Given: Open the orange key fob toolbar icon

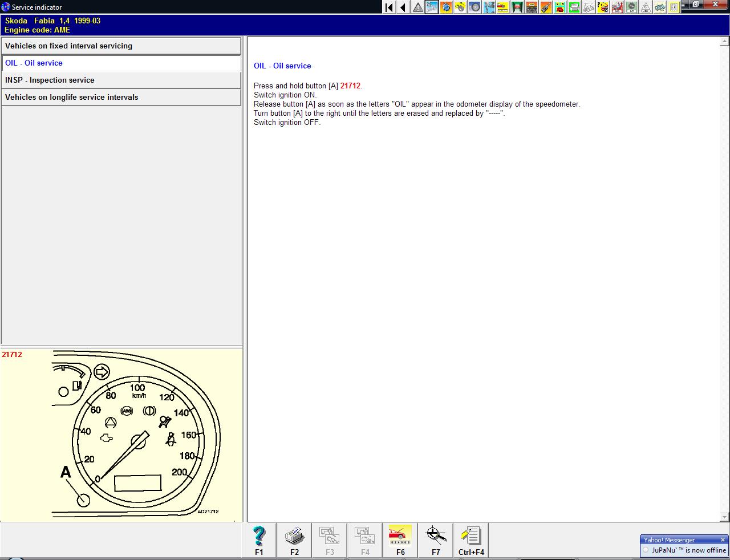Looking at the screenshot, I should tap(546, 7).
